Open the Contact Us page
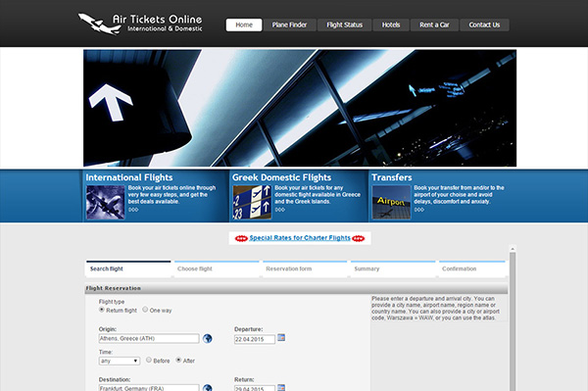The width and height of the screenshot is (588, 391). tap(484, 24)
